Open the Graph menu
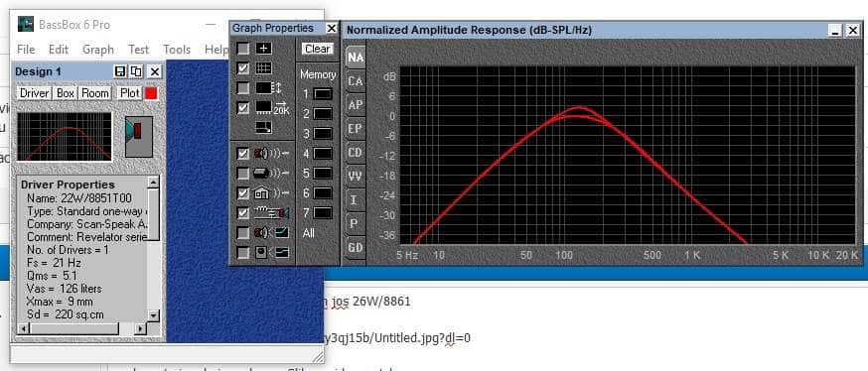Image resolution: width=868 pixels, height=371 pixels. point(98,50)
